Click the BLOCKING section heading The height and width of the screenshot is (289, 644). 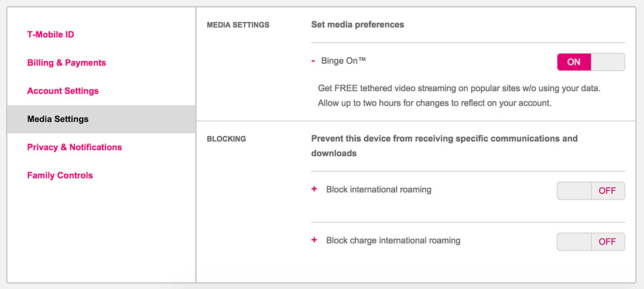click(227, 139)
